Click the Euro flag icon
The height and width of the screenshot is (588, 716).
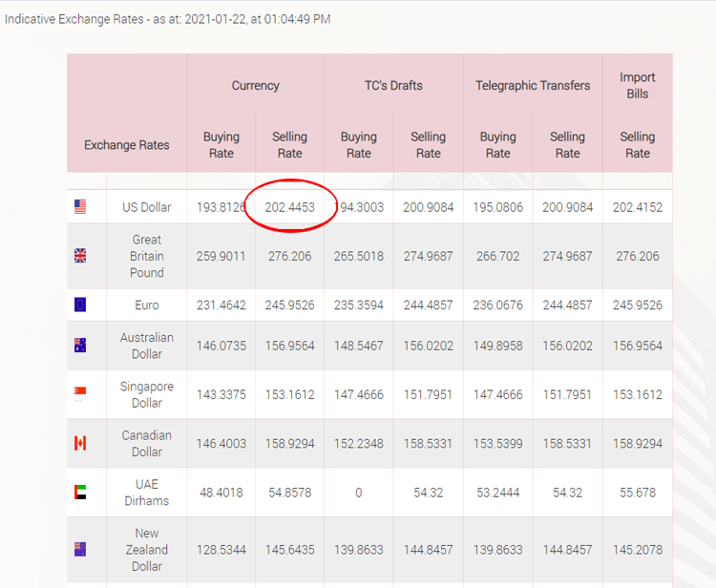[x=80, y=304]
